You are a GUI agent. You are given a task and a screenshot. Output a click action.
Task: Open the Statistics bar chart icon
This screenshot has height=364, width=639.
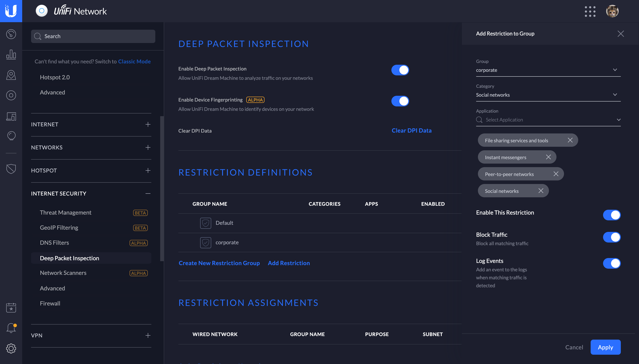(x=11, y=54)
